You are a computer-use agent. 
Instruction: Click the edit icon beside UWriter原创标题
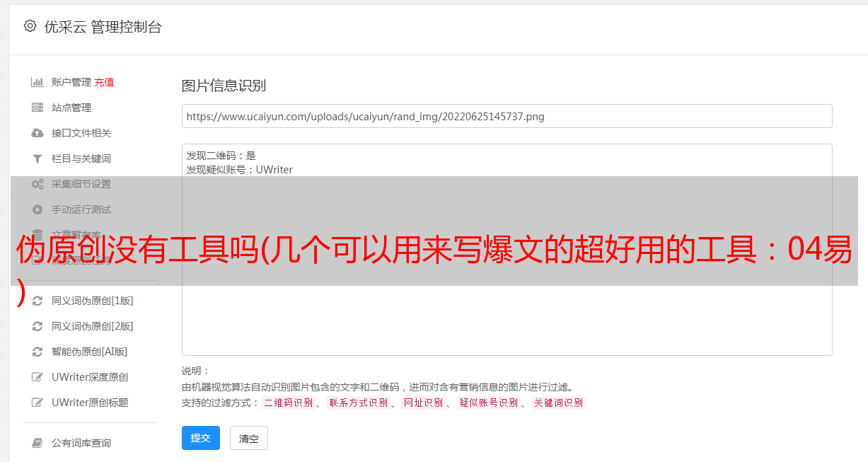[37, 403]
